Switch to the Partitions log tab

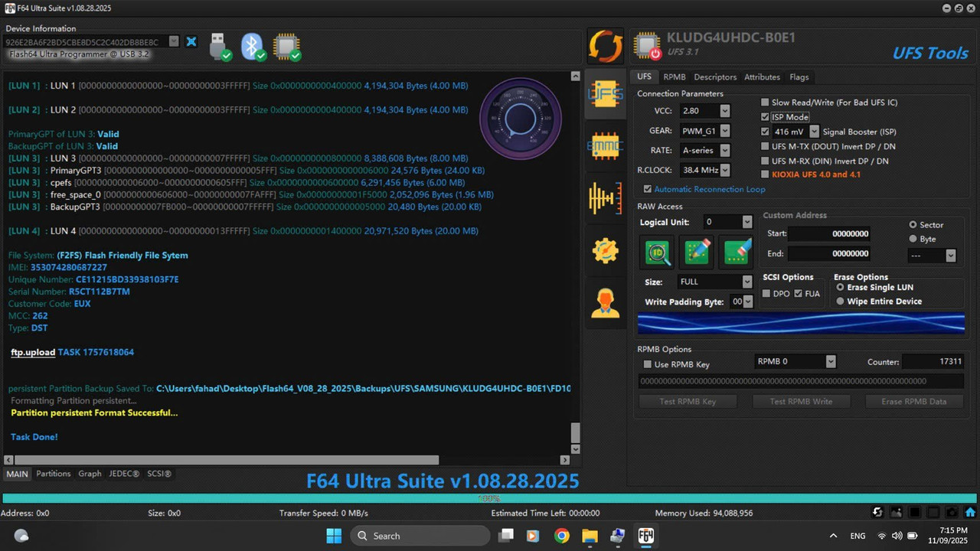point(54,474)
